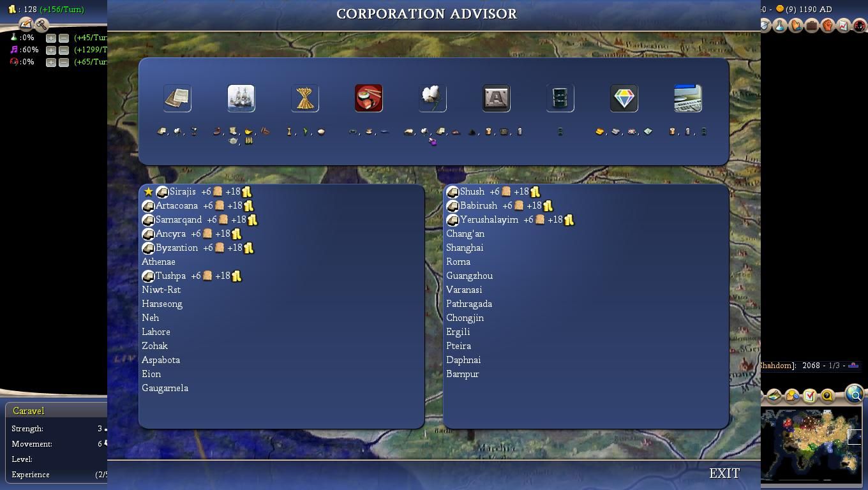Image resolution: width=868 pixels, height=490 pixels.
Task: Click the hammer-and-quill icon in top-left
Action: point(26,24)
